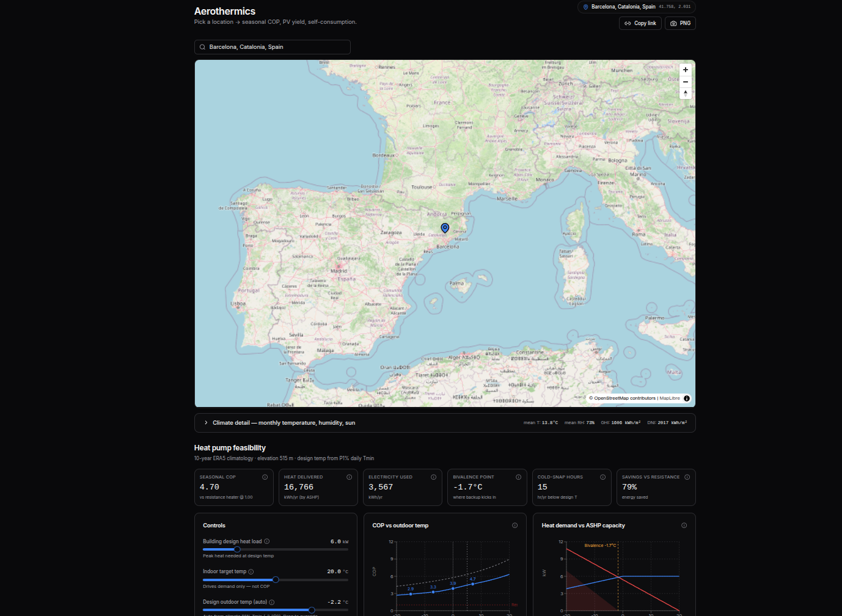Click the location pin icon in header
Viewport: 842px width, 616px height.
(x=585, y=7)
